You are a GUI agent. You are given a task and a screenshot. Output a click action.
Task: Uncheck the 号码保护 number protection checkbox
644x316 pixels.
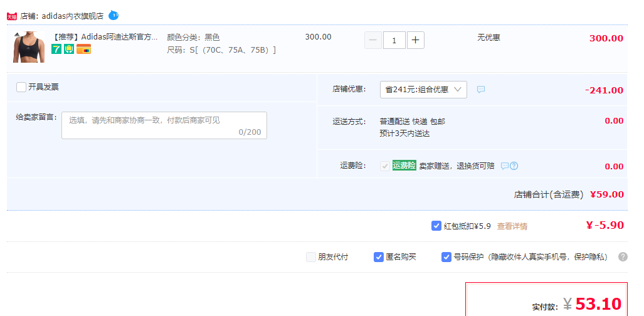pos(446,257)
